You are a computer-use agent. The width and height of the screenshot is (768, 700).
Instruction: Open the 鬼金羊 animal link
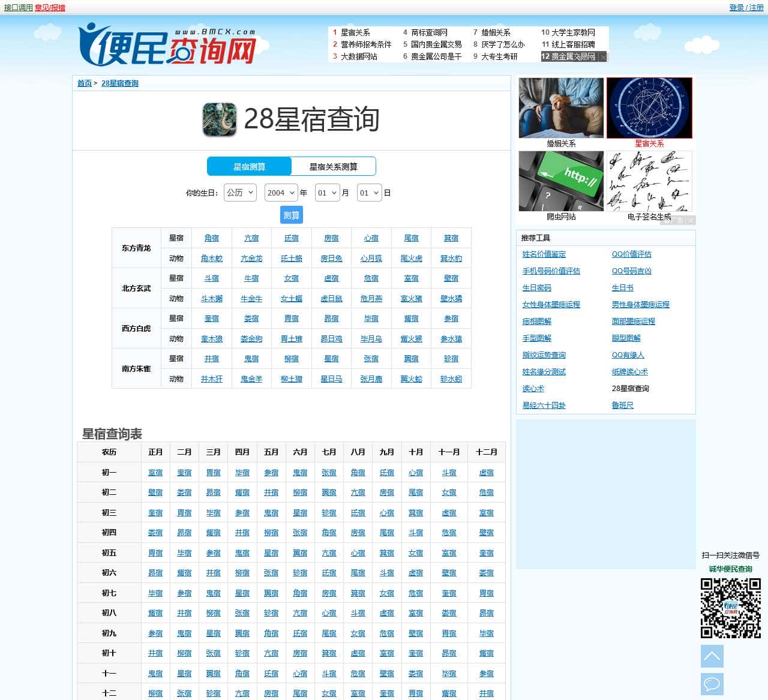(x=251, y=379)
